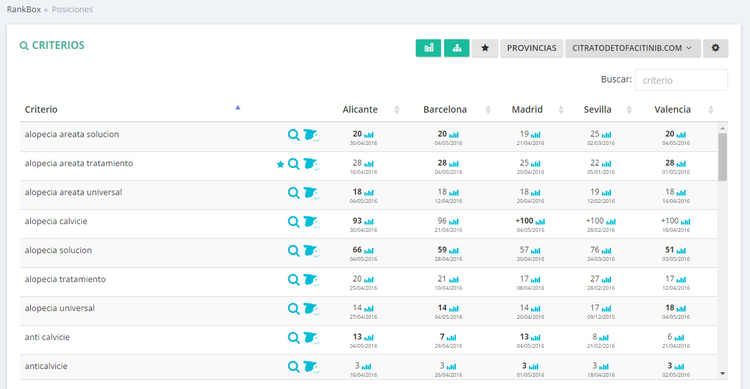Open Barcelona chart icon for anti calvicie
The image size is (750, 389).
451,337
